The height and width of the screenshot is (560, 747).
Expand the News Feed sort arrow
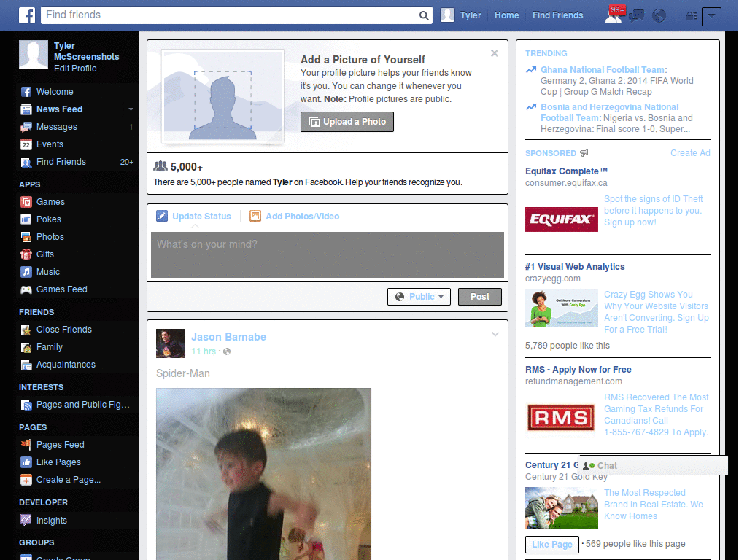click(x=131, y=109)
